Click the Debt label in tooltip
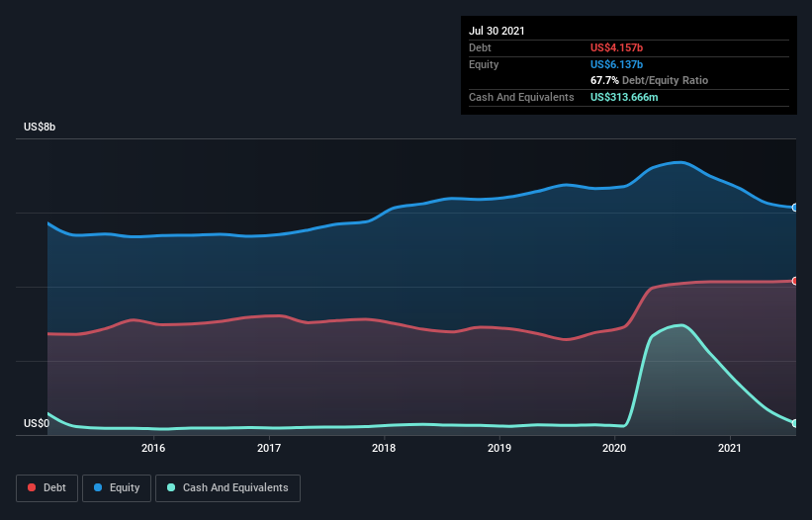812x520 pixels. click(x=480, y=47)
